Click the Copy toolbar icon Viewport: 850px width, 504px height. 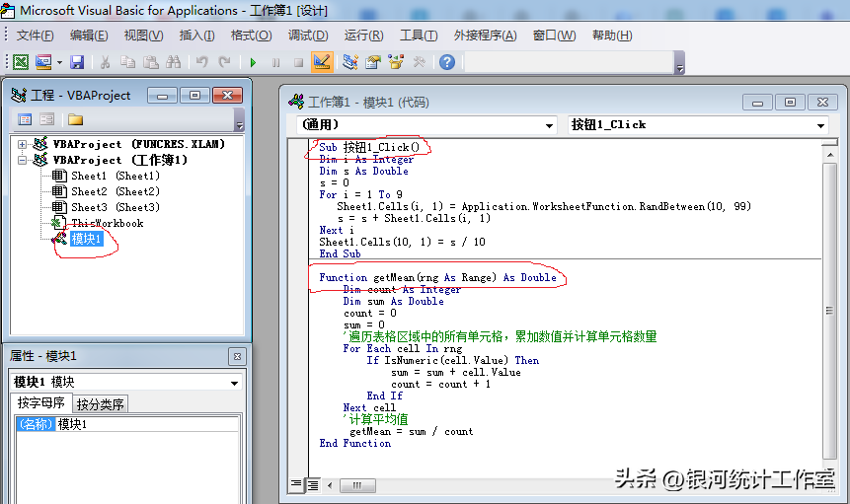[128, 62]
